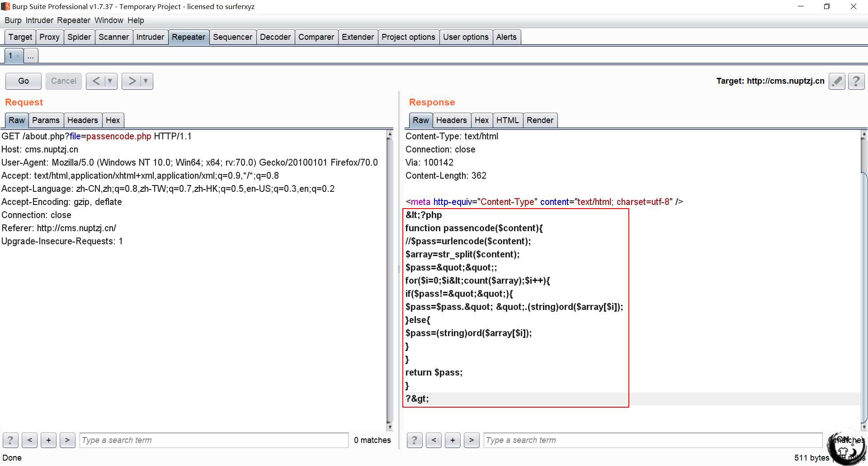
Task: Switch Response view to Hex tab
Action: (x=481, y=120)
